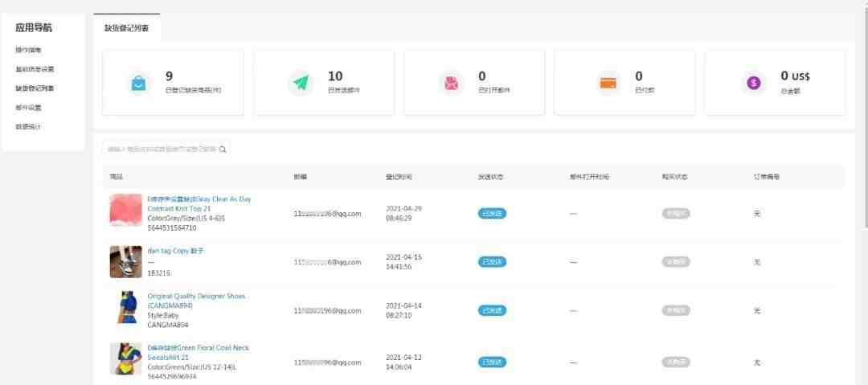Click the blue shopping bag icon
The image size is (868, 385).
[x=138, y=83]
